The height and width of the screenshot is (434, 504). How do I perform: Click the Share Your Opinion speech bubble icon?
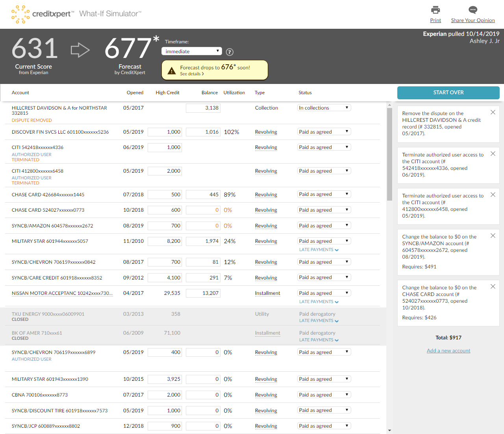[473, 10]
